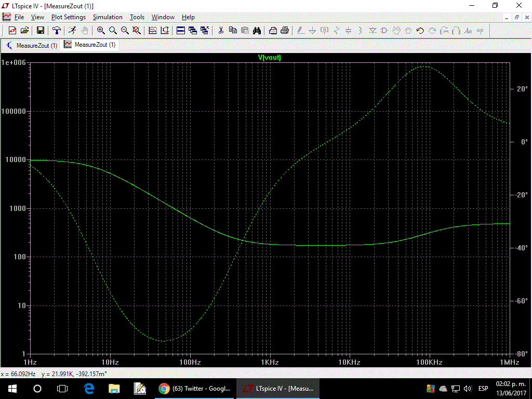The width and height of the screenshot is (532, 399).
Task: Switch to the Chrome Twitter window
Action: tap(195, 389)
